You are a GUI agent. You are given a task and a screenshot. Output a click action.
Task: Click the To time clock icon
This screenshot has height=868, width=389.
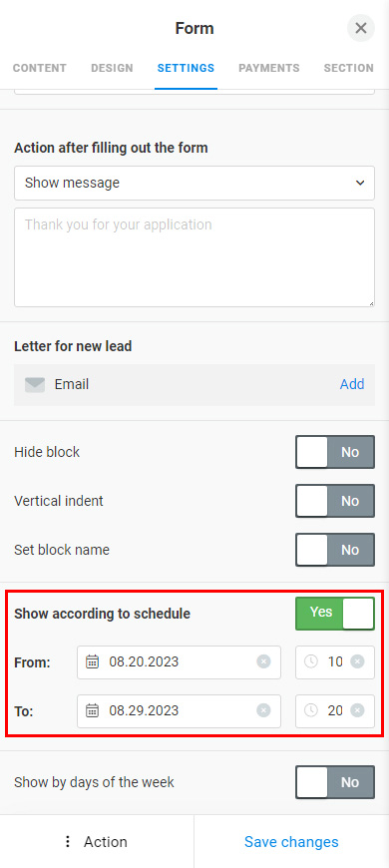point(311,710)
